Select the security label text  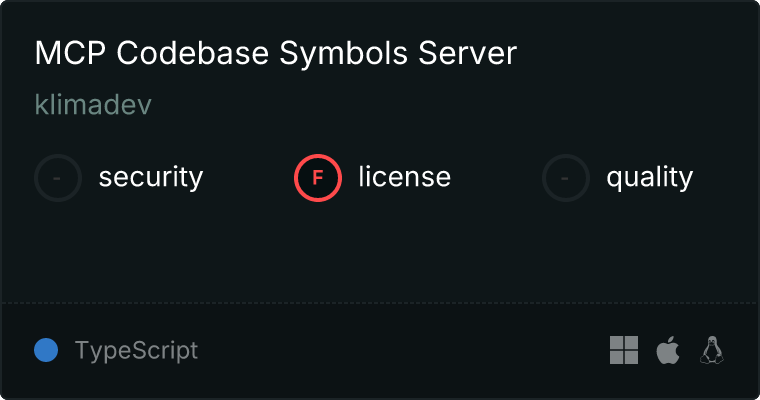click(151, 178)
